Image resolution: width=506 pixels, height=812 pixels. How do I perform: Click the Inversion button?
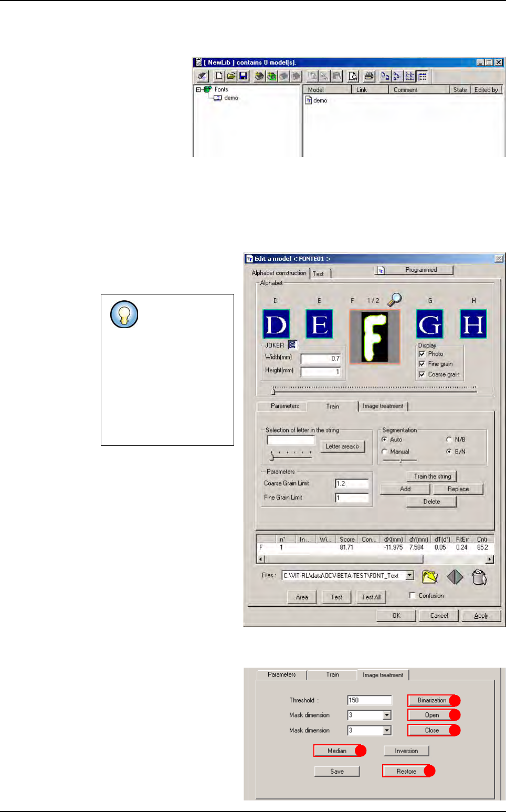click(x=406, y=751)
